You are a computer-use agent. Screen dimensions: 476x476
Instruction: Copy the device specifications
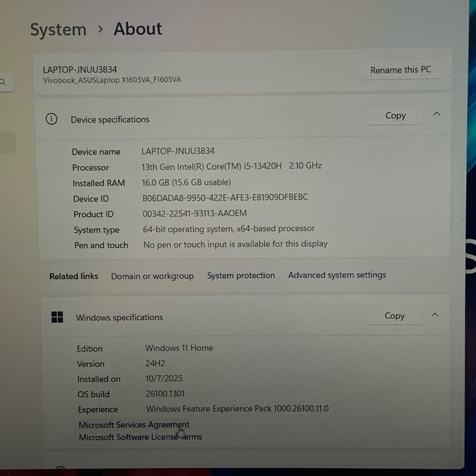(395, 116)
